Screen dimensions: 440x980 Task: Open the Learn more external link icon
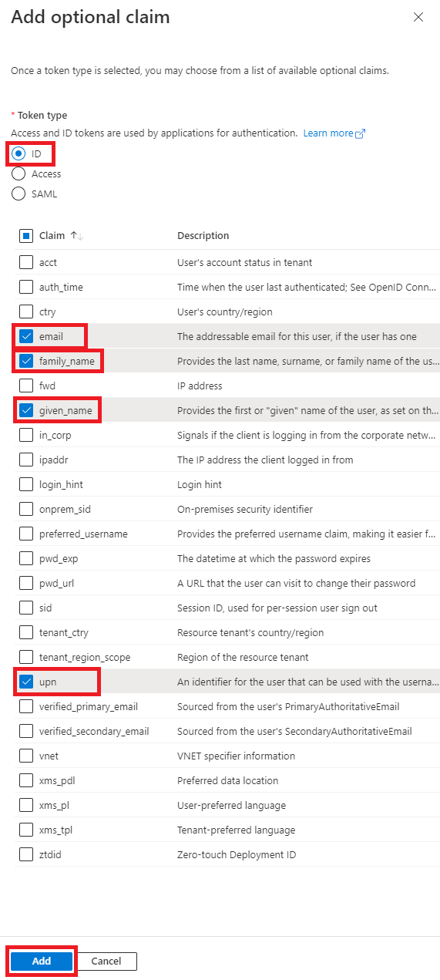coord(360,133)
